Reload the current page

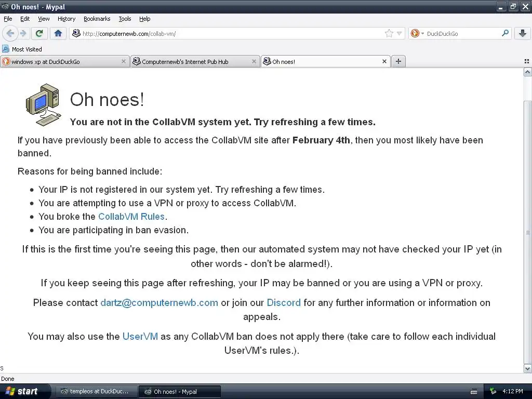(x=39, y=33)
